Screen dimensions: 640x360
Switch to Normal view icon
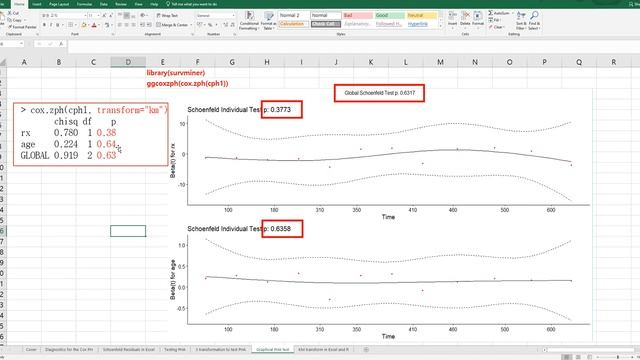pyautogui.click(x=566, y=357)
